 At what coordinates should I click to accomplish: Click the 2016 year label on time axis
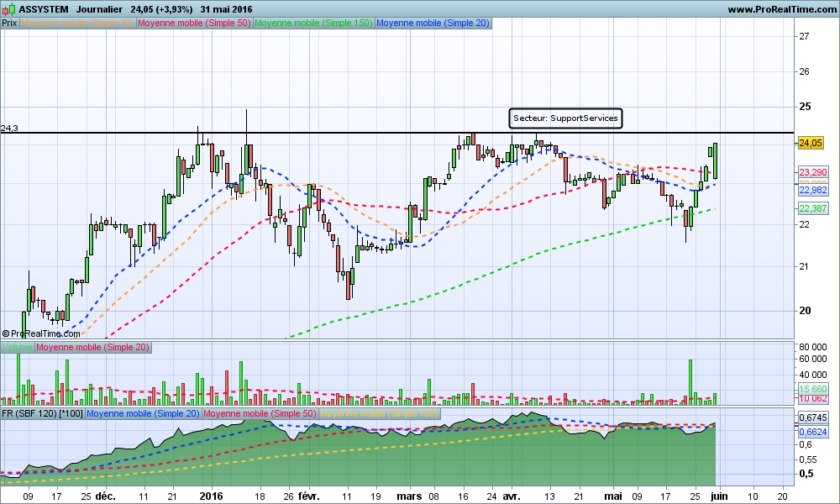click(x=211, y=496)
